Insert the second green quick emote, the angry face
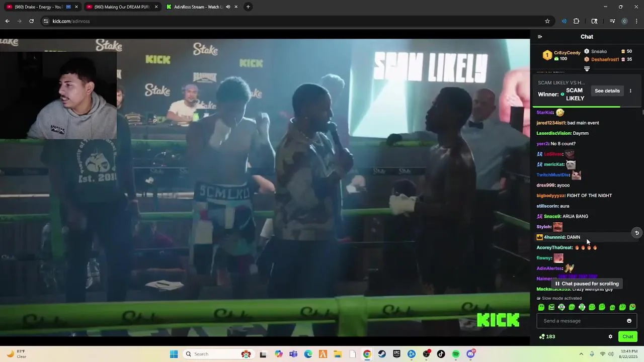The image size is (644, 362). coord(551,307)
